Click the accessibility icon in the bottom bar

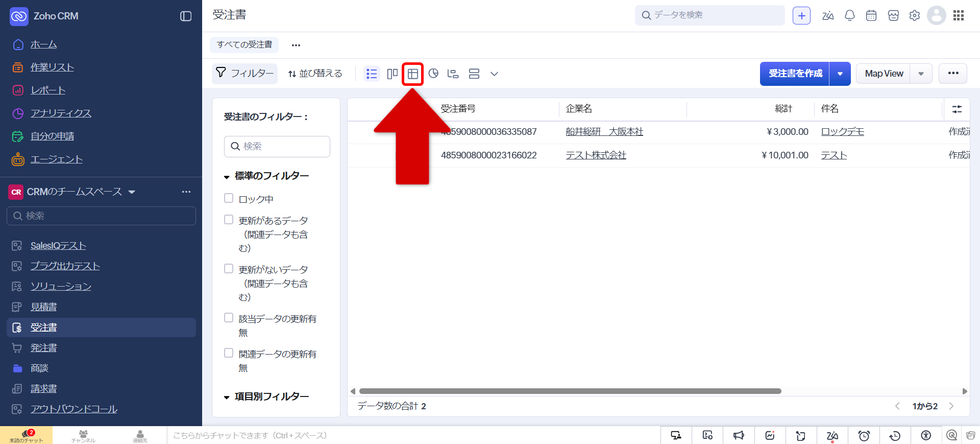pos(926,435)
